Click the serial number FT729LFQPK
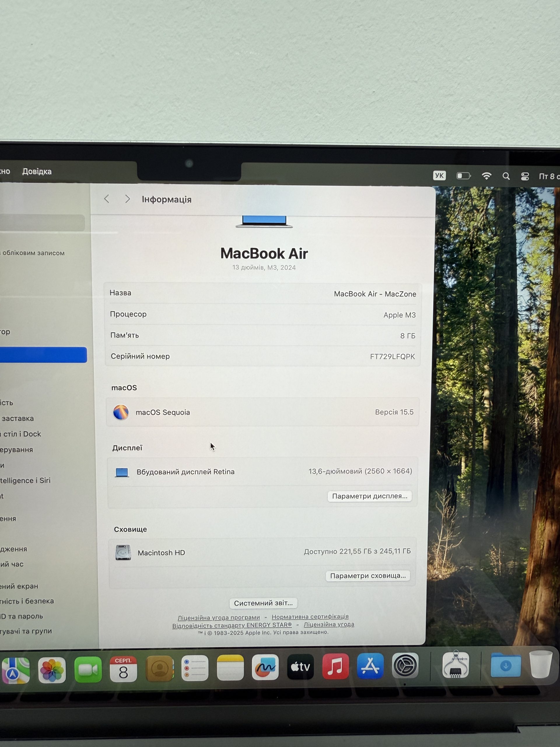This screenshot has width=560, height=747. 393,357
